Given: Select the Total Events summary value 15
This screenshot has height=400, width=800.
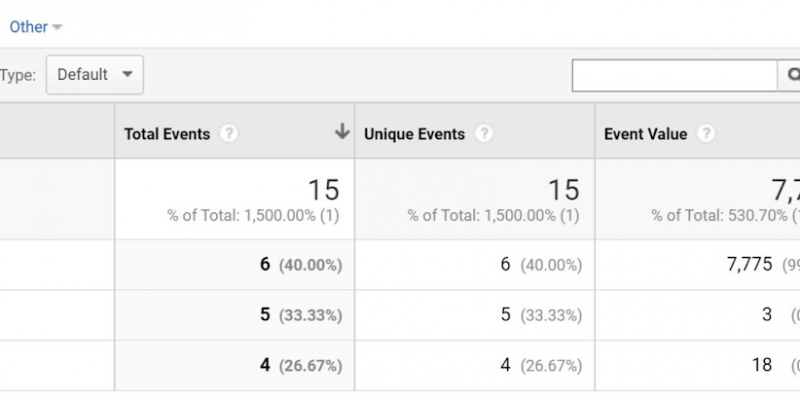Looking at the screenshot, I should [323, 189].
